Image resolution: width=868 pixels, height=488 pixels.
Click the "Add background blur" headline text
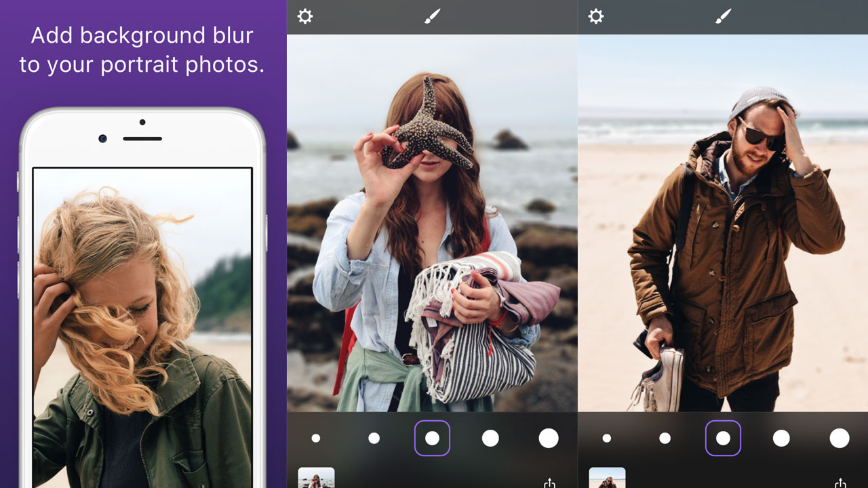tap(142, 50)
